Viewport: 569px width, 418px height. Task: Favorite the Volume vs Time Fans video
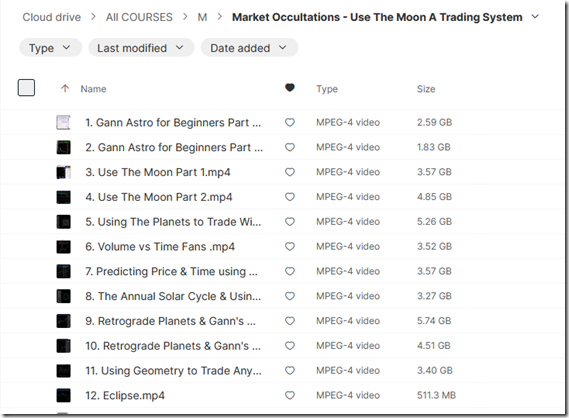pyautogui.click(x=290, y=247)
